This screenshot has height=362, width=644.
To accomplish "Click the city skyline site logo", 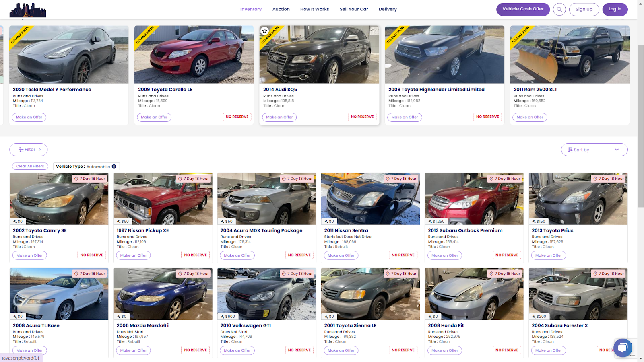I will (28, 10).
